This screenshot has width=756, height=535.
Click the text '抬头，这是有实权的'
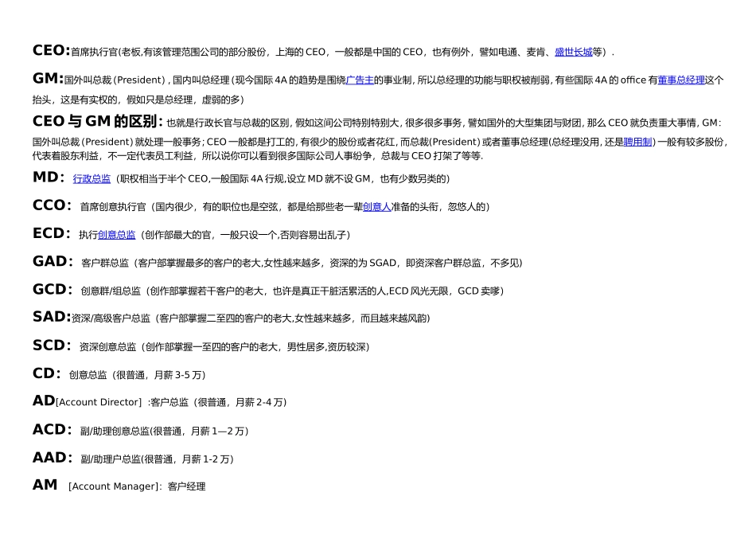pyautogui.click(x=75, y=100)
